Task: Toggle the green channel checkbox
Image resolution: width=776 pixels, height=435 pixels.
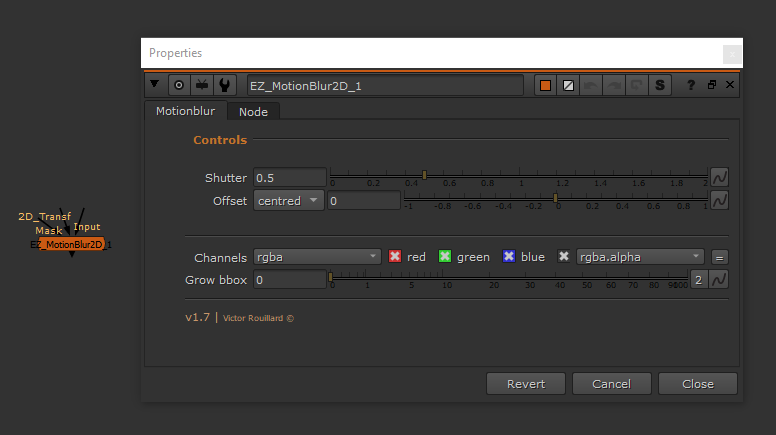Action: [445, 257]
